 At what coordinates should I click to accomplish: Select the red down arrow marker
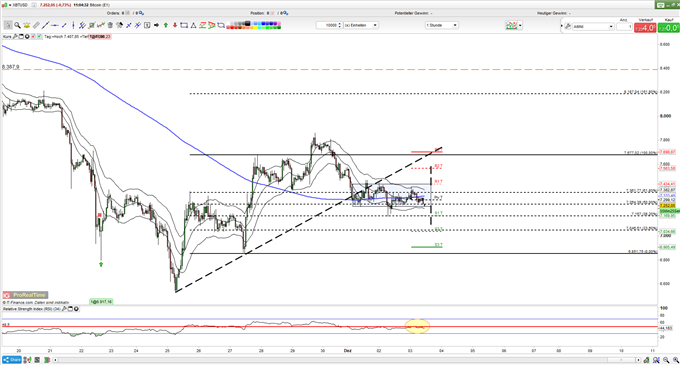[x=175, y=25]
